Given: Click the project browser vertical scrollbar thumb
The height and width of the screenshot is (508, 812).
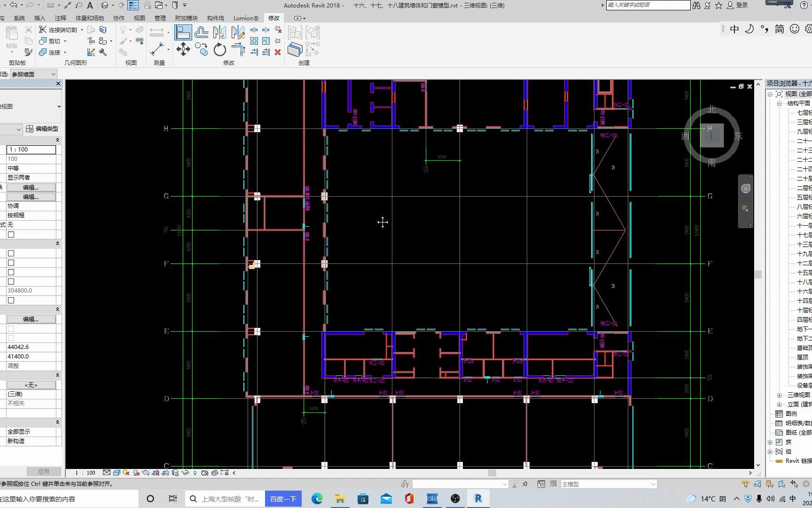Looking at the screenshot, I should point(758,274).
